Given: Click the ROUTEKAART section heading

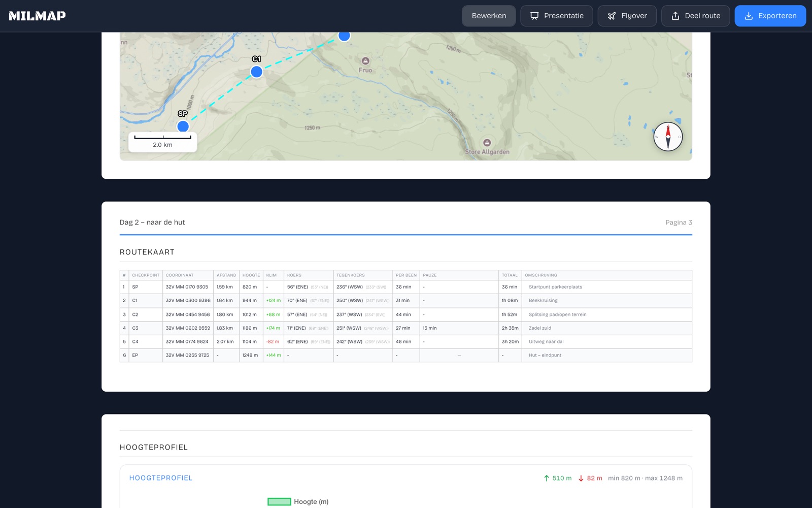Looking at the screenshot, I should (147, 252).
